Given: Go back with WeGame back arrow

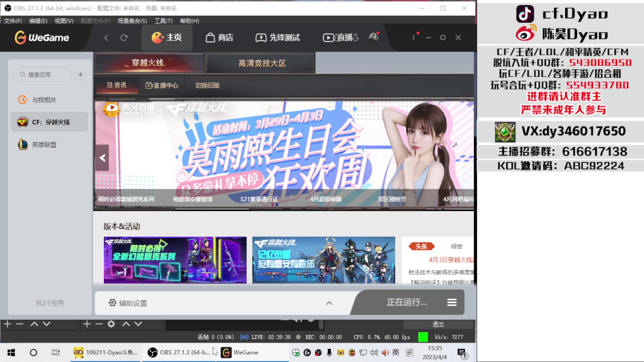Looking at the screenshot, I should (x=106, y=38).
